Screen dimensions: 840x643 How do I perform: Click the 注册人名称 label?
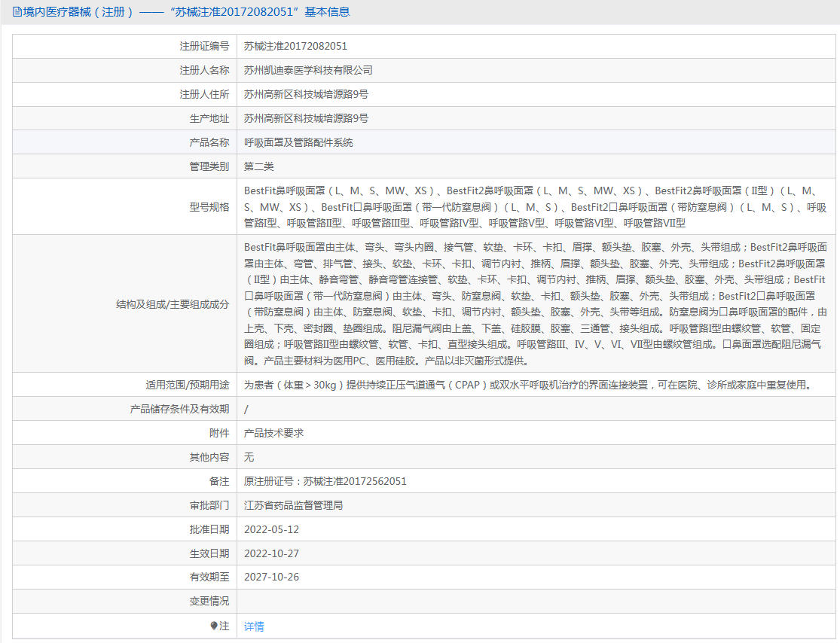click(204, 70)
